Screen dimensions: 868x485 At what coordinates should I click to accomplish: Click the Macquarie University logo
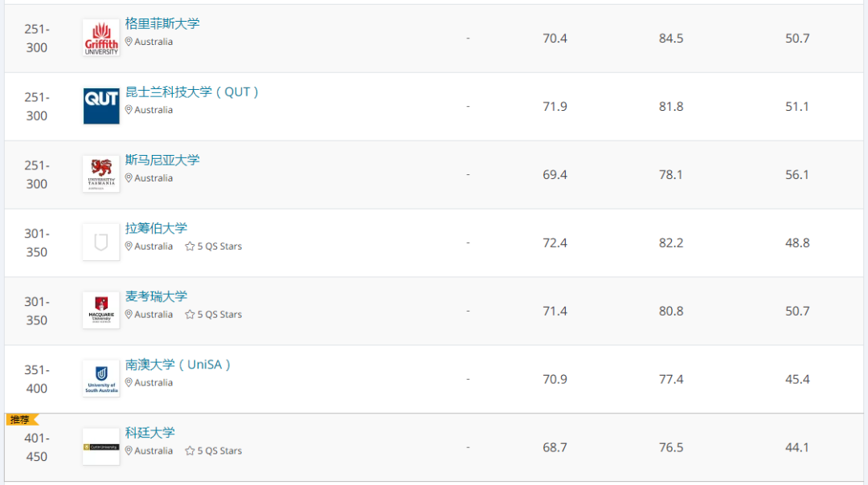click(101, 311)
